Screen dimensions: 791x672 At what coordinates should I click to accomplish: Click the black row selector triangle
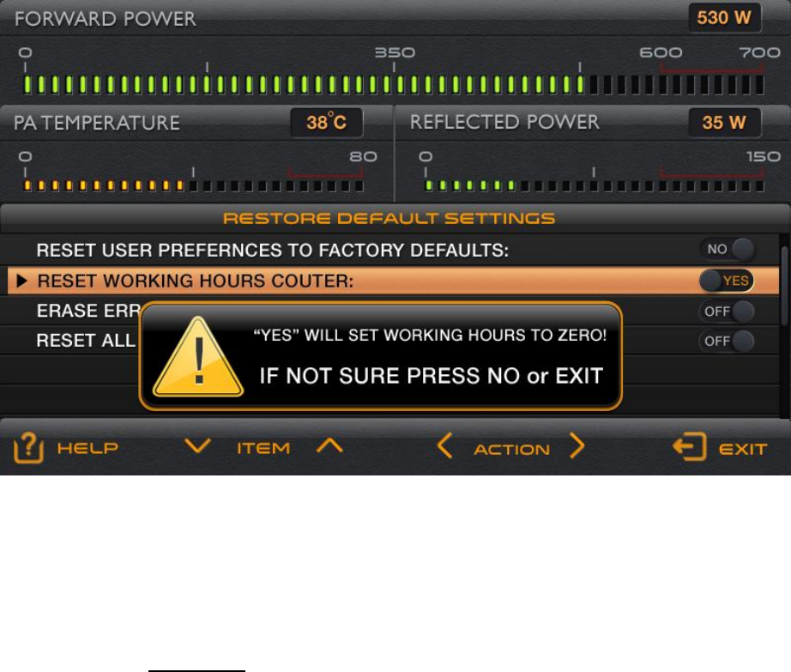tap(21, 281)
